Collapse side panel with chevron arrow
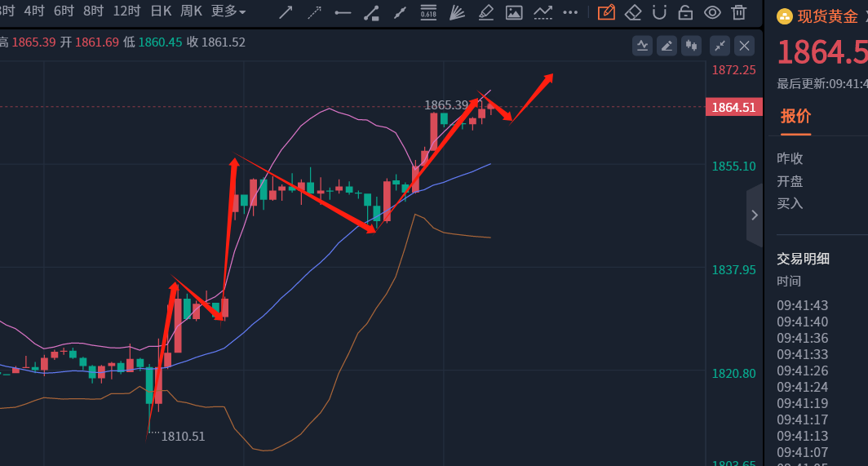This screenshot has width=868, height=466. 755,215
